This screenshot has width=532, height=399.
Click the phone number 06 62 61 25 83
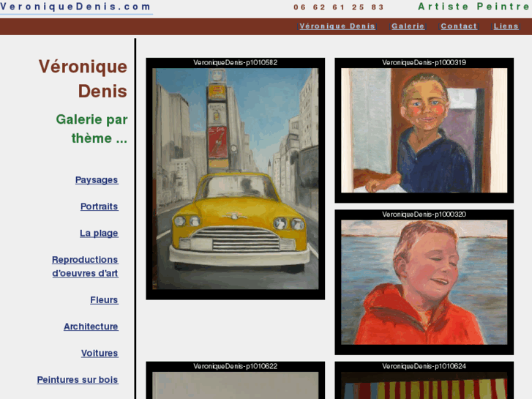pyautogui.click(x=339, y=7)
